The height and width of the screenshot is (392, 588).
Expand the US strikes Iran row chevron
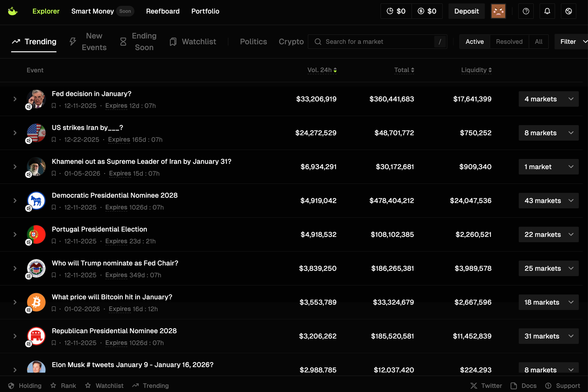pyautogui.click(x=15, y=133)
